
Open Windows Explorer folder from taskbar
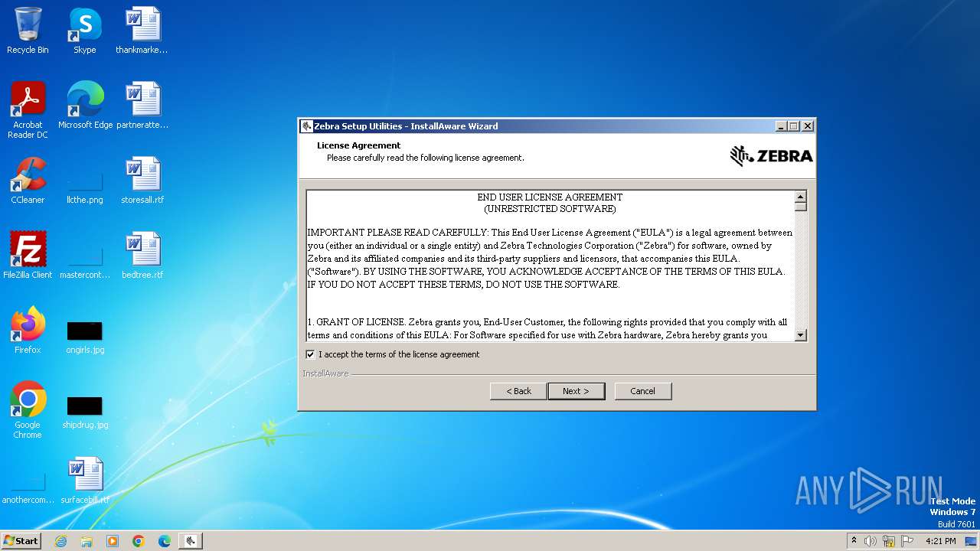point(87,541)
